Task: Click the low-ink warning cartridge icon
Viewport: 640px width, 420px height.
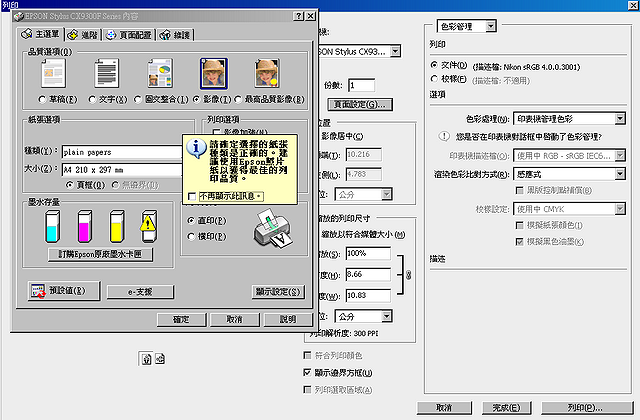Action: coord(149,227)
